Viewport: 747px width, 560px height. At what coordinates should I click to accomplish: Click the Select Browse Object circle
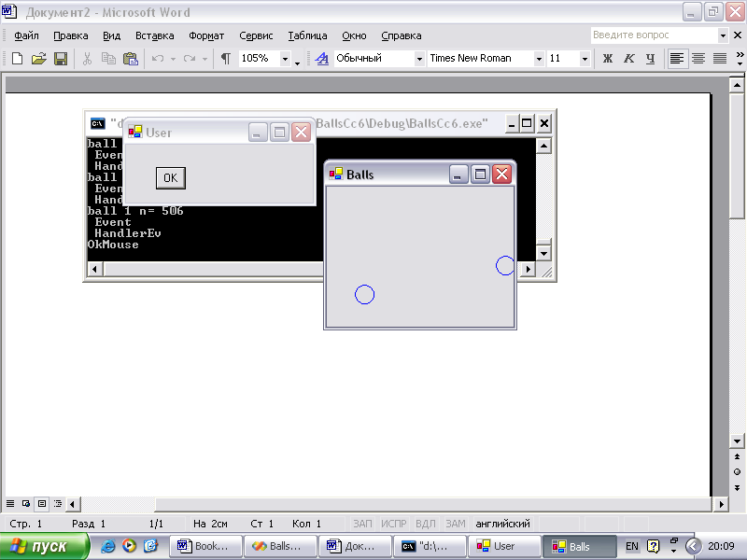click(737, 472)
